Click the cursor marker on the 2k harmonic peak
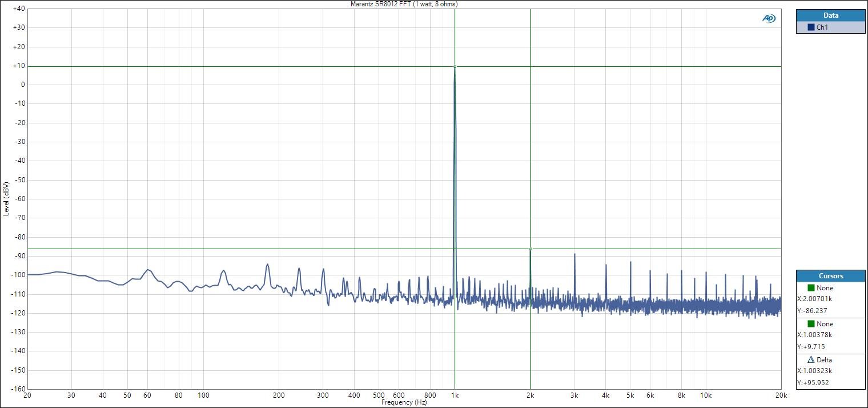Viewport: 868px width, 408px height. (531, 249)
